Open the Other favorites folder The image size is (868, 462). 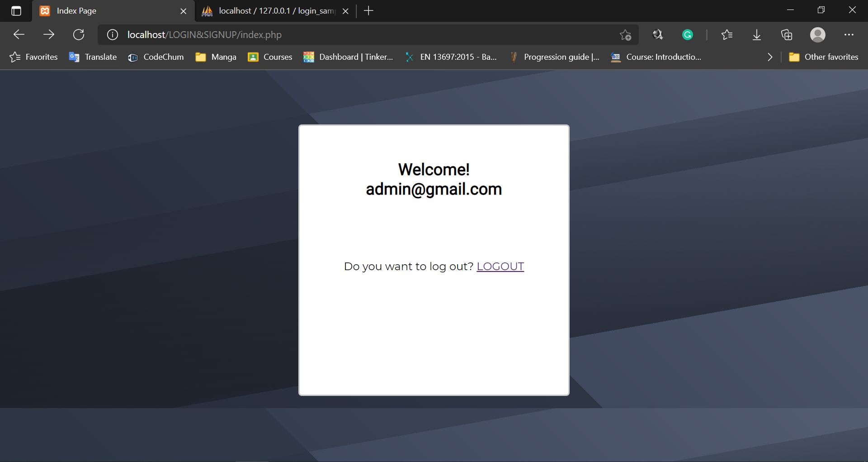pyautogui.click(x=824, y=57)
